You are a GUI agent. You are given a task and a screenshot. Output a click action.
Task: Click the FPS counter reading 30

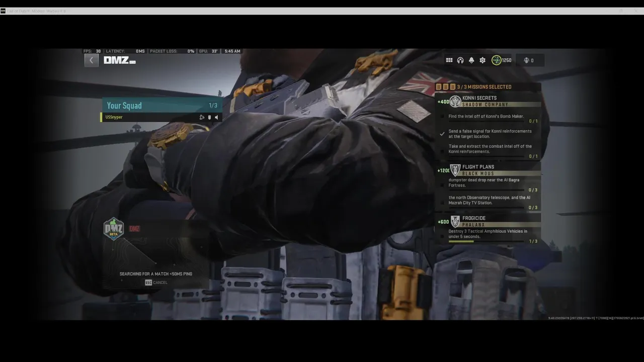pyautogui.click(x=92, y=51)
